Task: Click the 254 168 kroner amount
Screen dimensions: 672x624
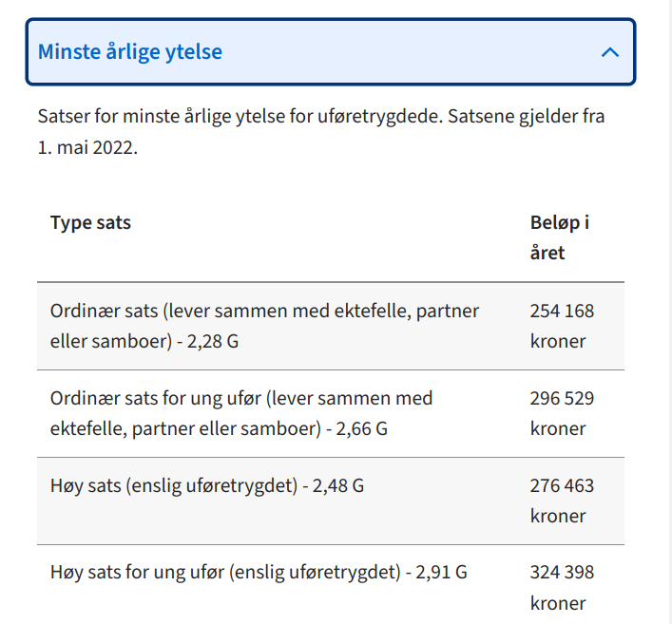Action: pyautogui.click(x=562, y=326)
